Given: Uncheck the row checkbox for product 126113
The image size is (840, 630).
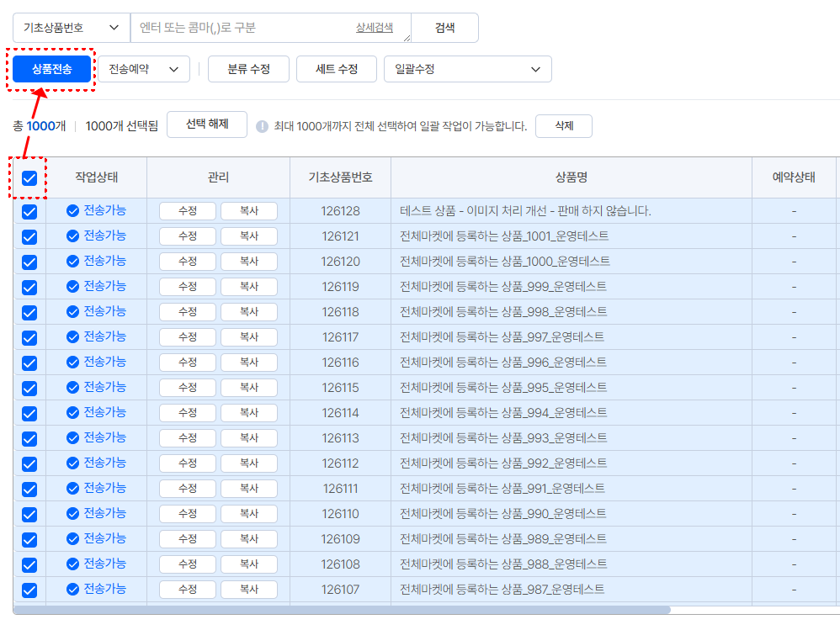Looking at the screenshot, I should click(29, 439).
